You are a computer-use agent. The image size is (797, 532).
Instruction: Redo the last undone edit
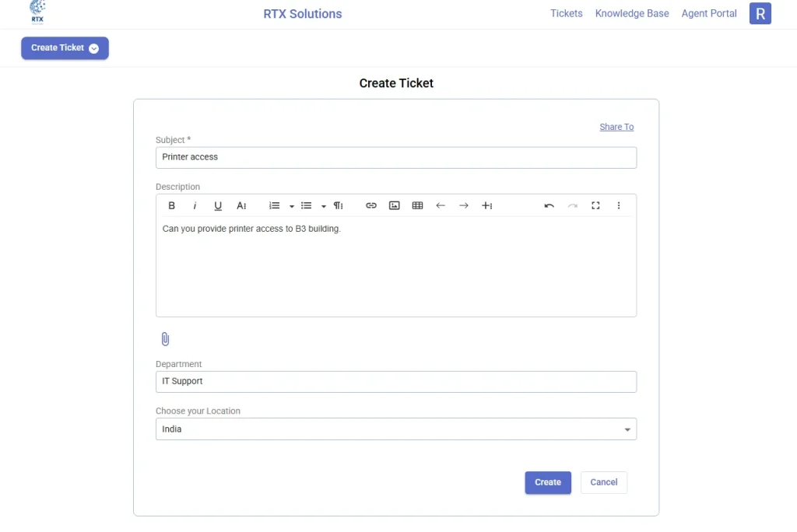[x=572, y=206]
